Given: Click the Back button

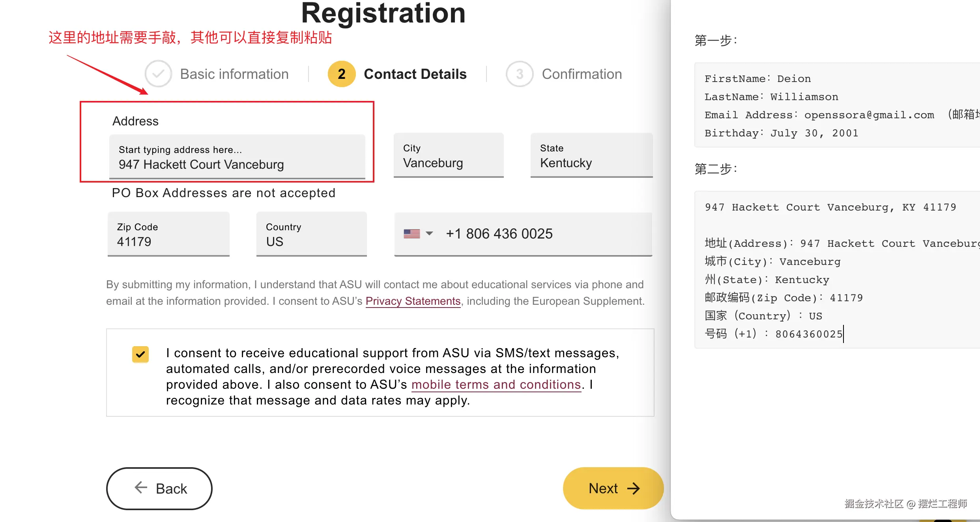Looking at the screenshot, I should pos(159,488).
